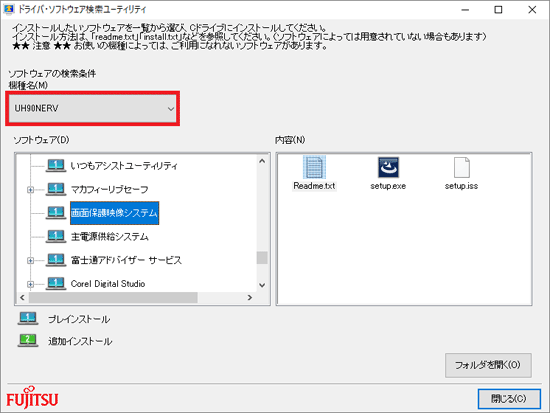This screenshot has height=413, width=550.
Task: Open the UH90NERV model name dropdown
Action: click(93, 108)
